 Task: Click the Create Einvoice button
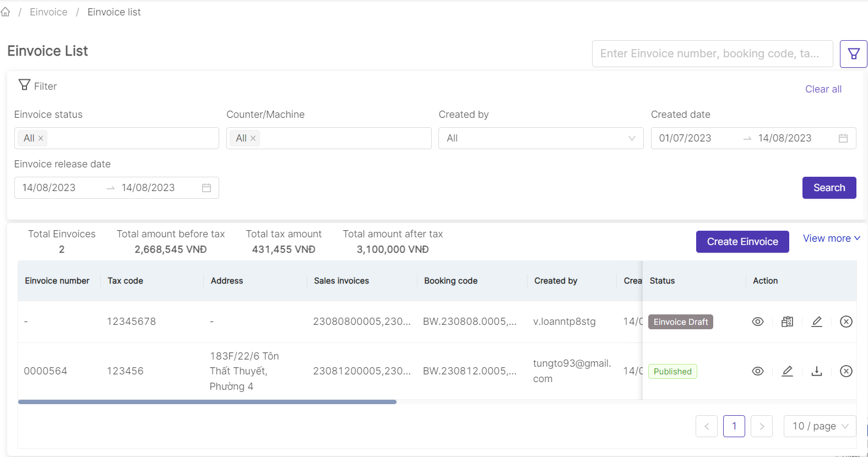(742, 242)
